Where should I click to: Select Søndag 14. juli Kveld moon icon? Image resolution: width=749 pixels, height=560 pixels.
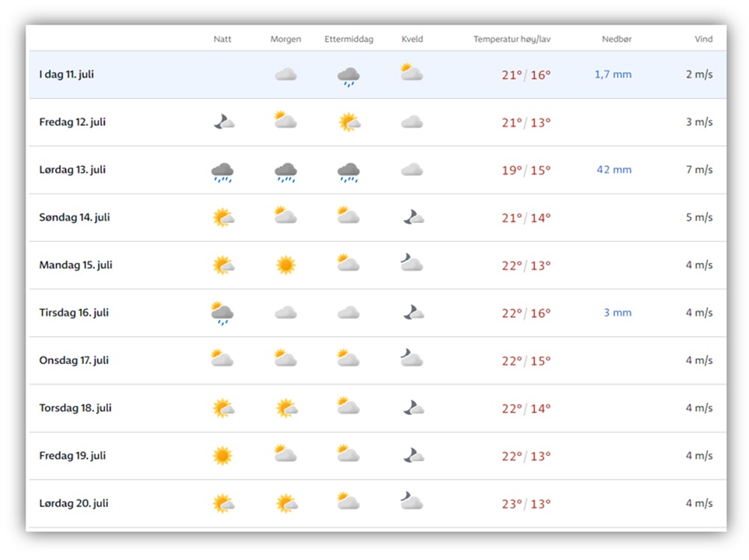tap(413, 218)
